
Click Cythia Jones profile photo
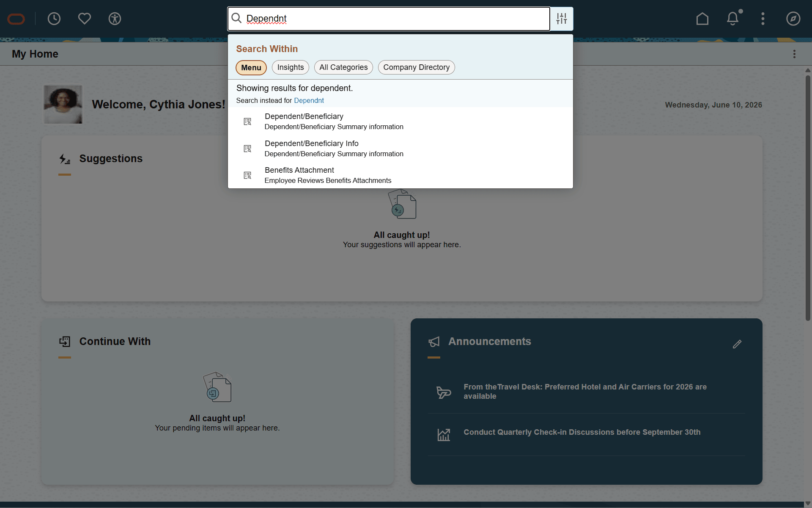click(63, 105)
